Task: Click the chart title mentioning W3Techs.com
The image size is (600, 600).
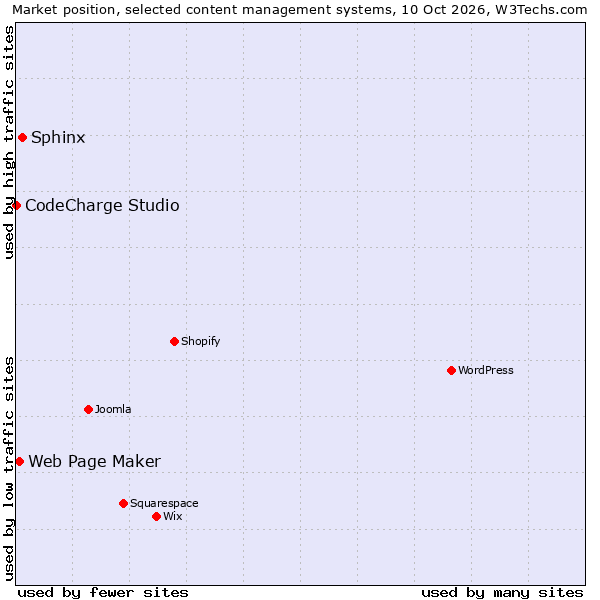Action: [x=300, y=10]
